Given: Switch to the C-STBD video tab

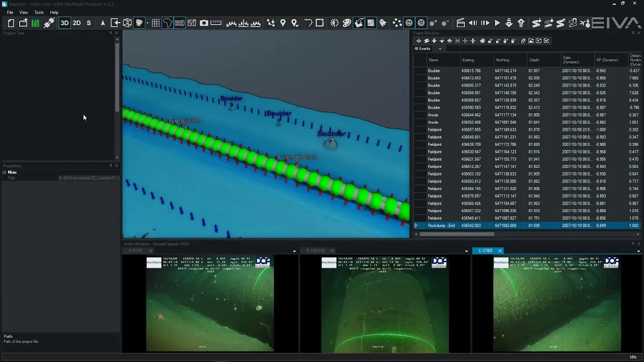Looking at the screenshot, I should click(x=486, y=250).
